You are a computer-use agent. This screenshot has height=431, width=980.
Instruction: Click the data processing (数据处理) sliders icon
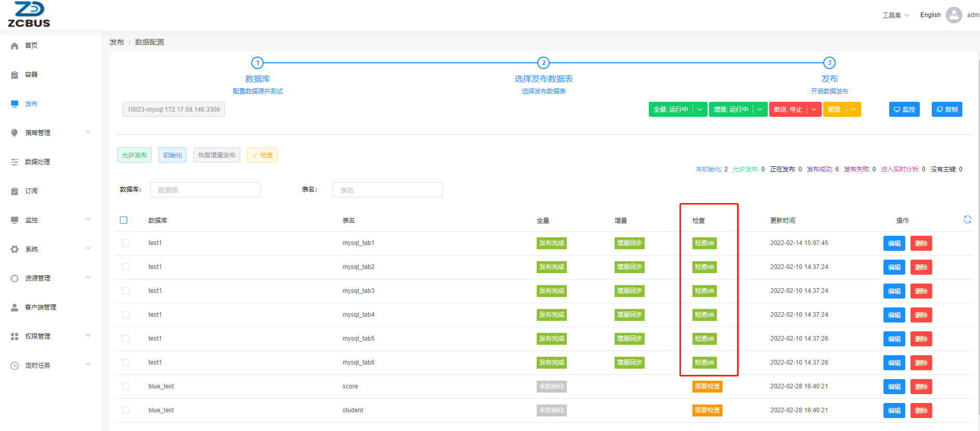pos(15,162)
